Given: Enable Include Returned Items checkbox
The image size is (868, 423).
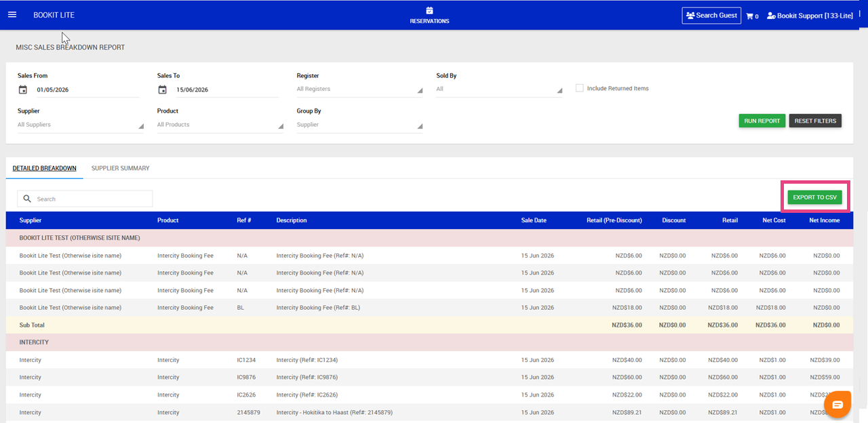Looking at the screenshot, I should point(580,88).
